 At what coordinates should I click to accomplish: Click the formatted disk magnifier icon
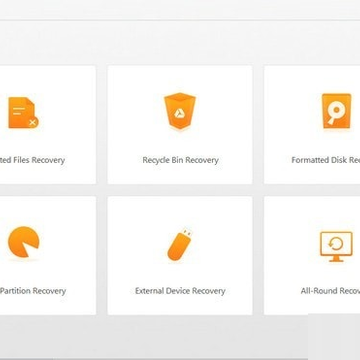(336, 111)
